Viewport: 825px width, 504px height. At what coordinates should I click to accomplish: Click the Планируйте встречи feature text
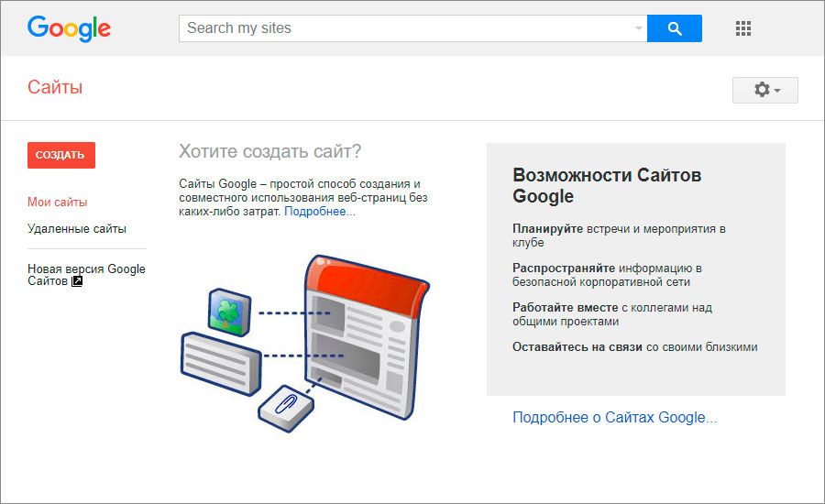click(619, 236)
